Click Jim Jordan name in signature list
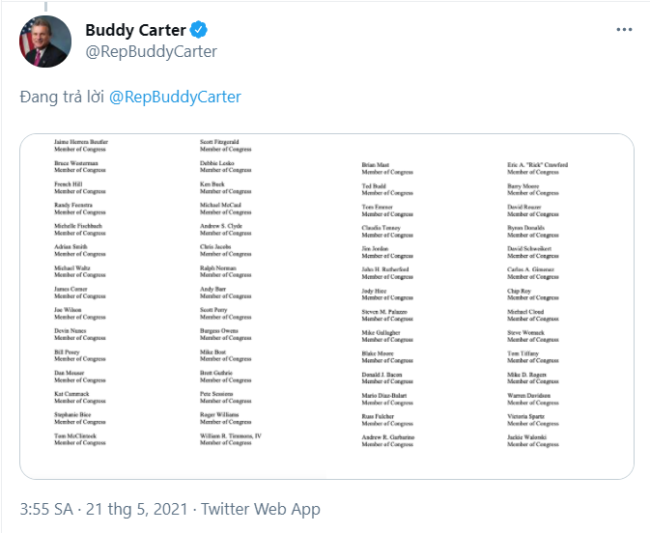Image resolution: width=650 pixels, height=533 pixels. coord(375,249)
